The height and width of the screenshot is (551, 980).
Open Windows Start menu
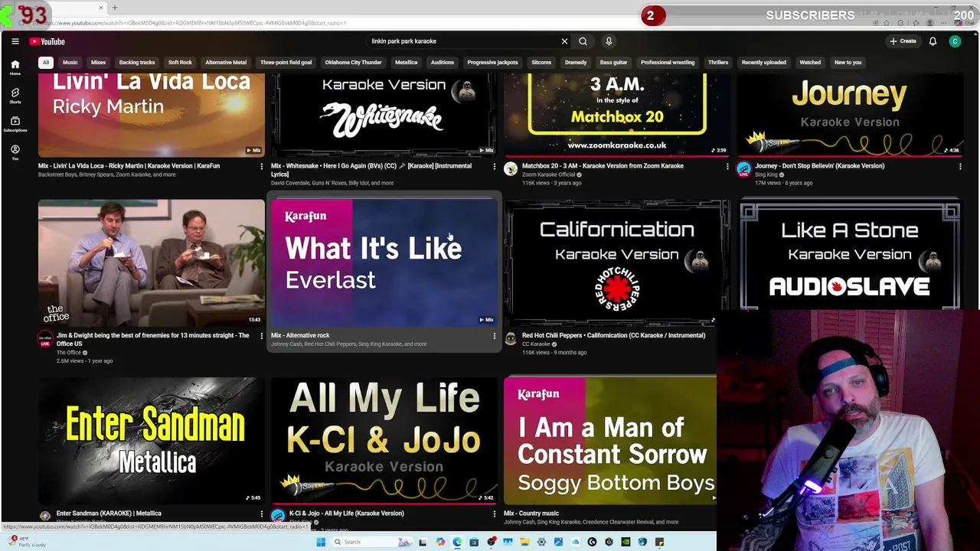click(x=321, y=542)
